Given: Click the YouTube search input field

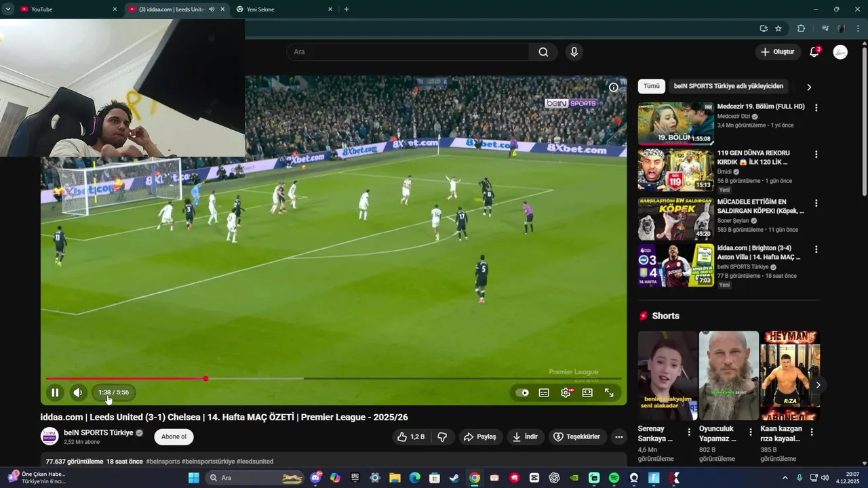Looking at the screenshot, I should [x=408, y=52].
